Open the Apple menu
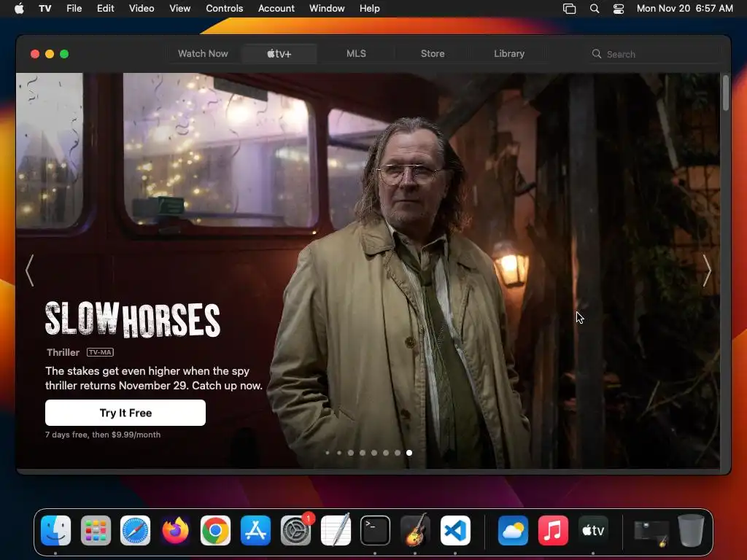Image resolution: width=747 pixels, height=560 pixels. [19, 8]
